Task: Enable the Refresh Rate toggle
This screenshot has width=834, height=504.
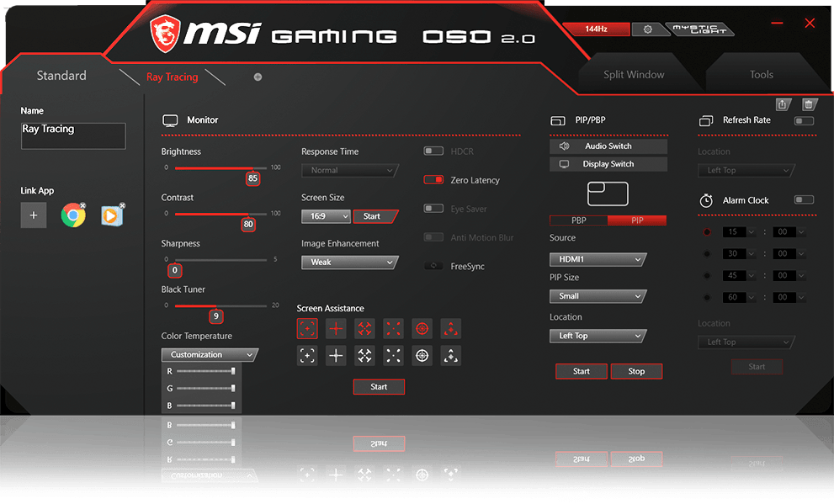Action: tap(804, 121)
